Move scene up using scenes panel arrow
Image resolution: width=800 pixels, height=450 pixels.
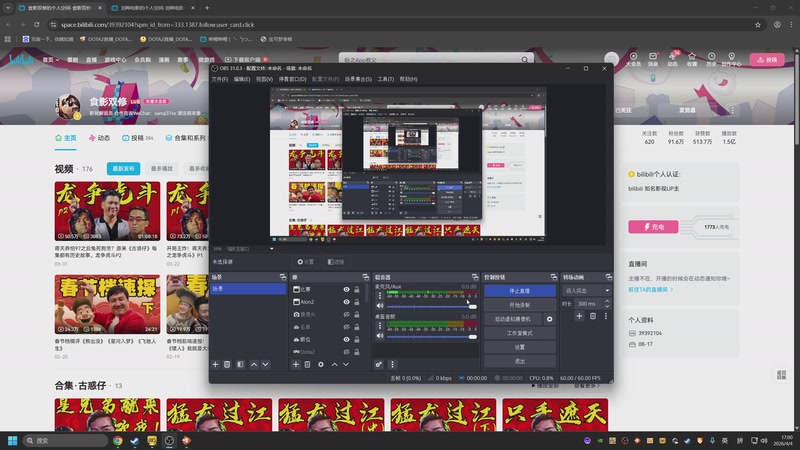[x=254, y=364]
